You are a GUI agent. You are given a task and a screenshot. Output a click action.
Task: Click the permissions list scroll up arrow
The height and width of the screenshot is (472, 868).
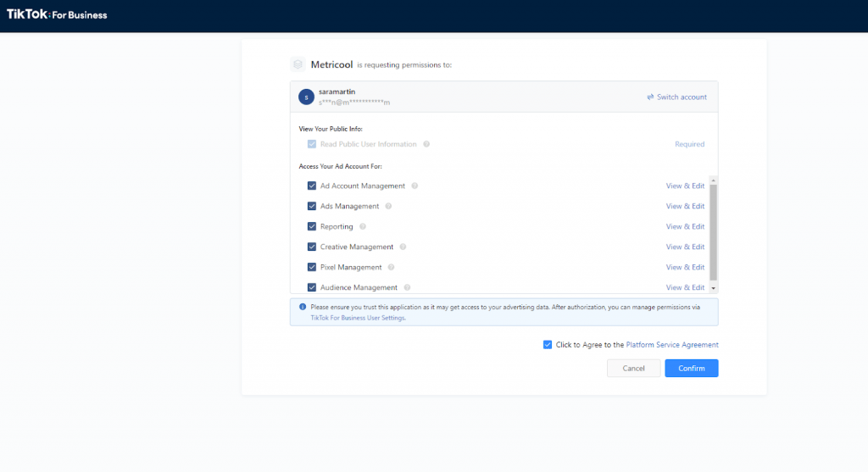click(713, 180)
